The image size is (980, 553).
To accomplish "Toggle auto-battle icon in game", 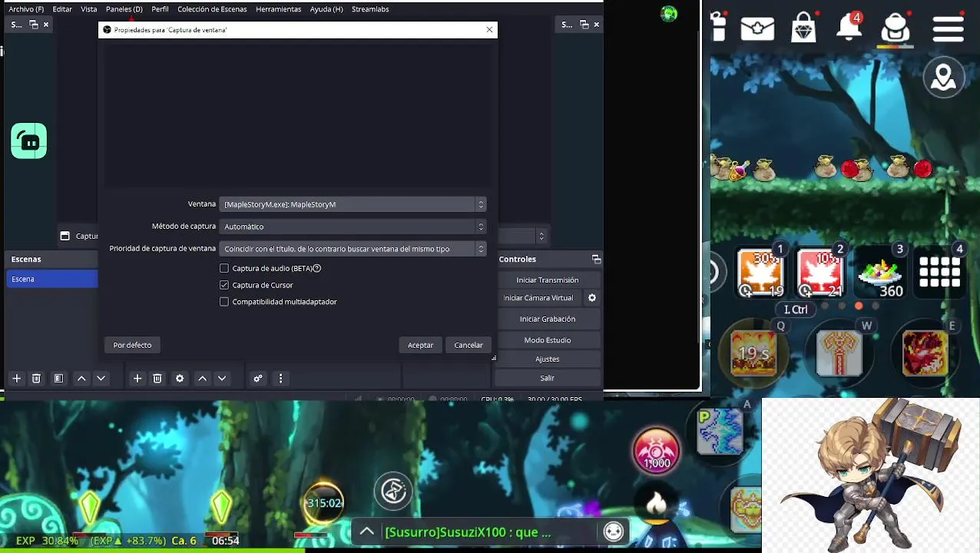I will [393, 491].
